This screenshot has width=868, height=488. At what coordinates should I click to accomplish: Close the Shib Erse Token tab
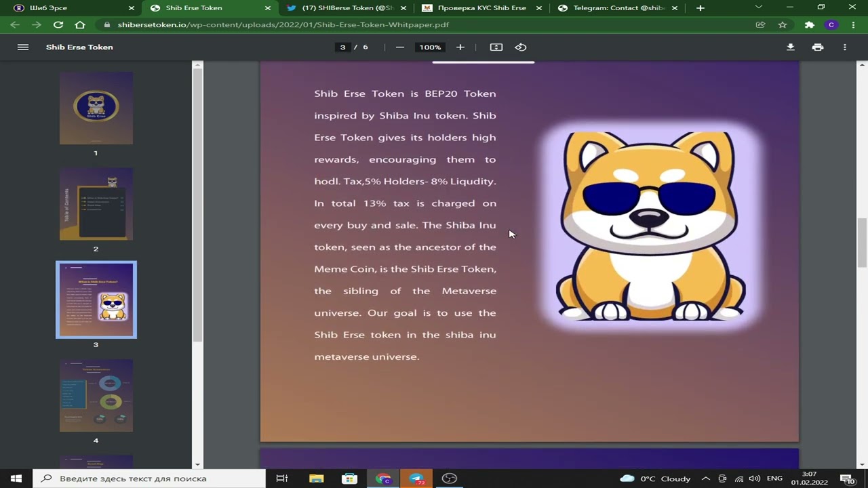click(x=268, y=8)
